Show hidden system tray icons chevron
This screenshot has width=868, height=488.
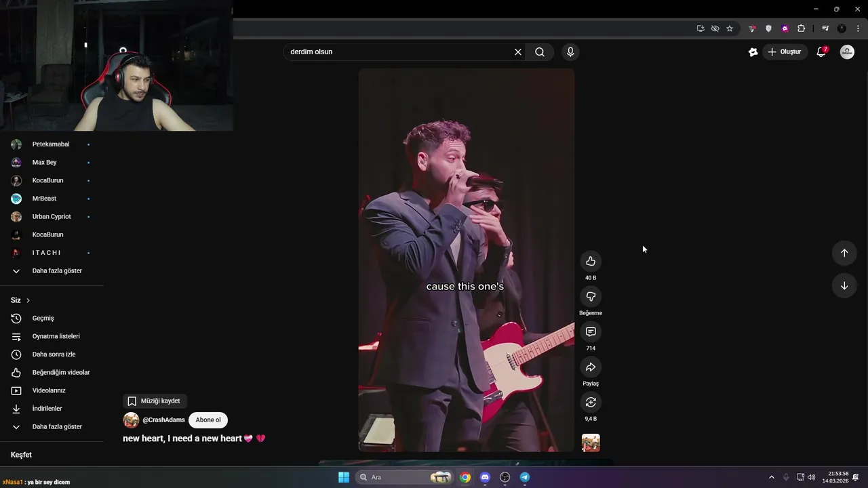click(771, 477)
